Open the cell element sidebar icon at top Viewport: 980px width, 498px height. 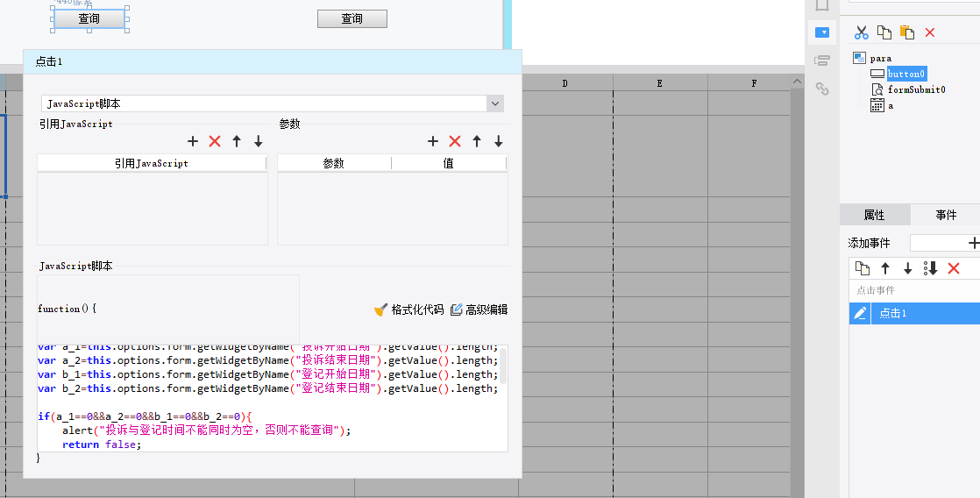pos(822,5)
